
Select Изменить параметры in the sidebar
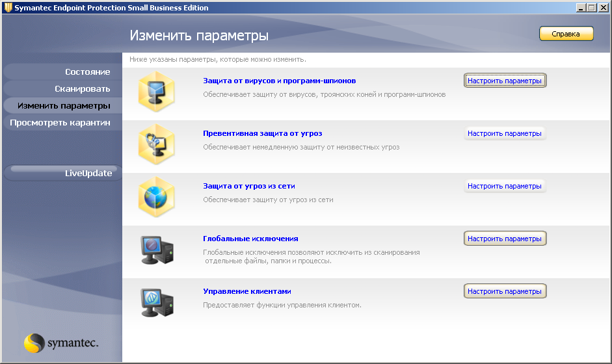click(64, 106)
